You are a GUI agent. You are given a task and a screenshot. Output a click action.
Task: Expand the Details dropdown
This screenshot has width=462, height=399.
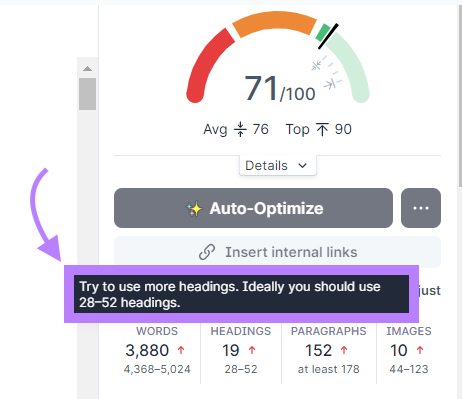[x=277, y=165]
